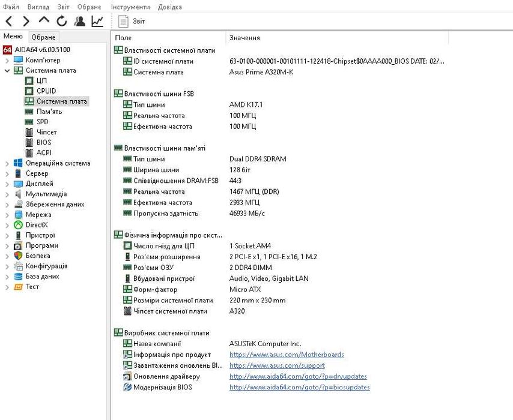Viewport: 513px width, 420px height.
Task: Select the AIDA64 v6.00.5100 root node
Action: 42,50
